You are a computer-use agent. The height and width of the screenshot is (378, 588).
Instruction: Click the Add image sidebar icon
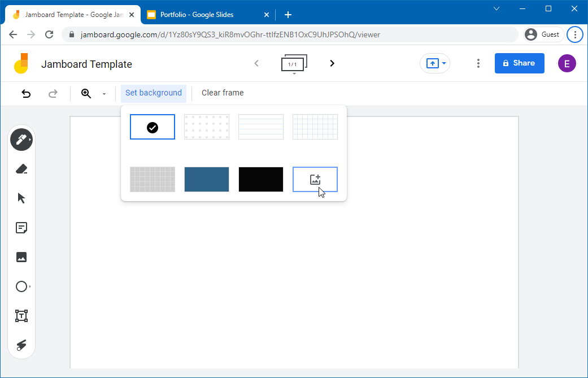pos(21,257)
